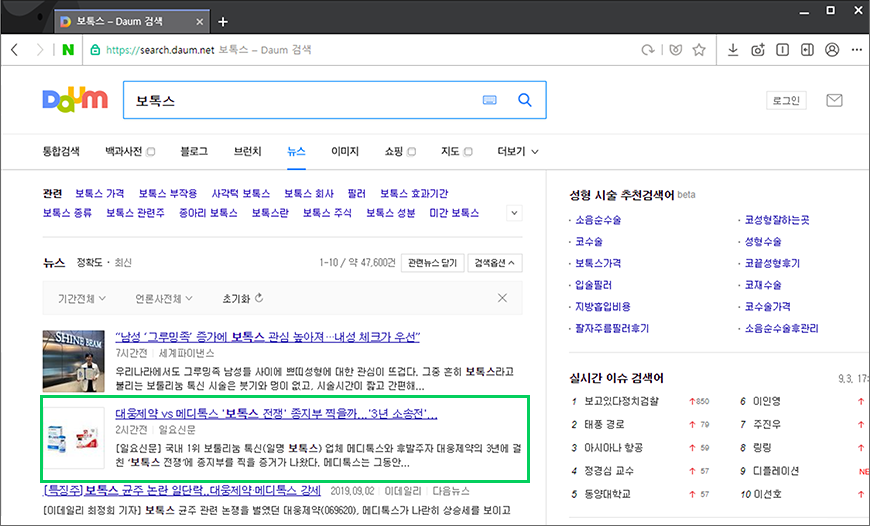
Task: Open Naver home via green N icon
Action: click(68, 50)
